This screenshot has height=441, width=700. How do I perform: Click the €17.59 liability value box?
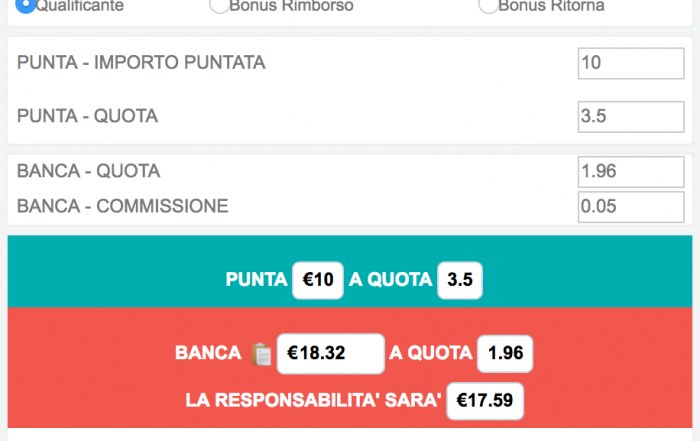click(485, 401)
